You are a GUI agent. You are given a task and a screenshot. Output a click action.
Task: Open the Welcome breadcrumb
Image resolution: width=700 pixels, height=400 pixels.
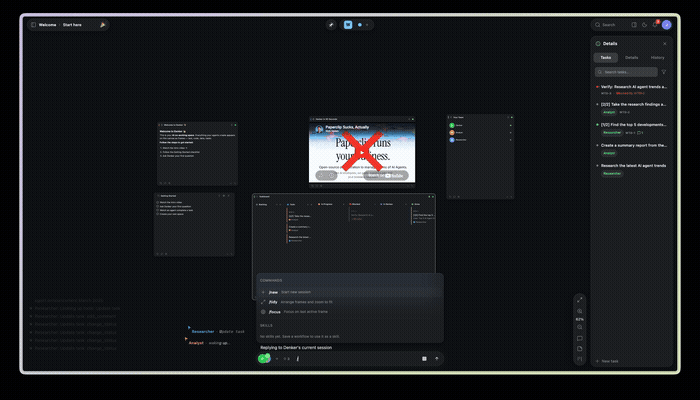47,25
